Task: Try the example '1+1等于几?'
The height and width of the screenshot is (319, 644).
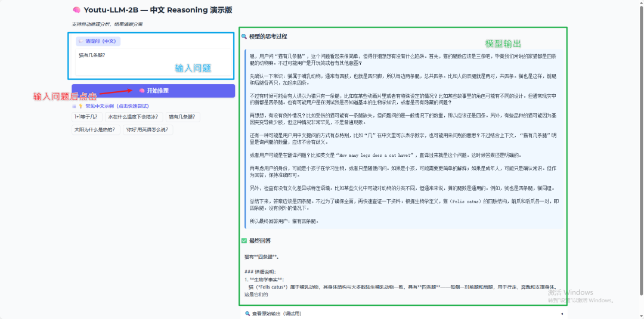Action: point(86,117)
